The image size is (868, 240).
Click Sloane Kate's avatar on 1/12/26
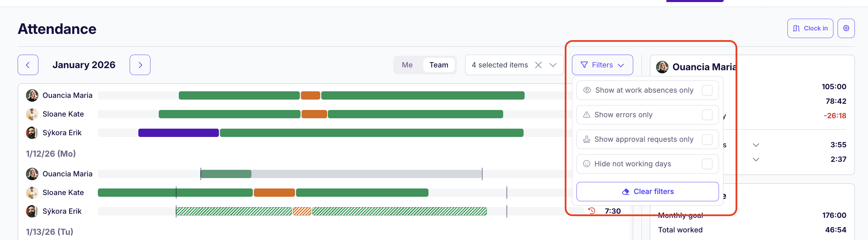pyautogui.click(x=32, y=193)
